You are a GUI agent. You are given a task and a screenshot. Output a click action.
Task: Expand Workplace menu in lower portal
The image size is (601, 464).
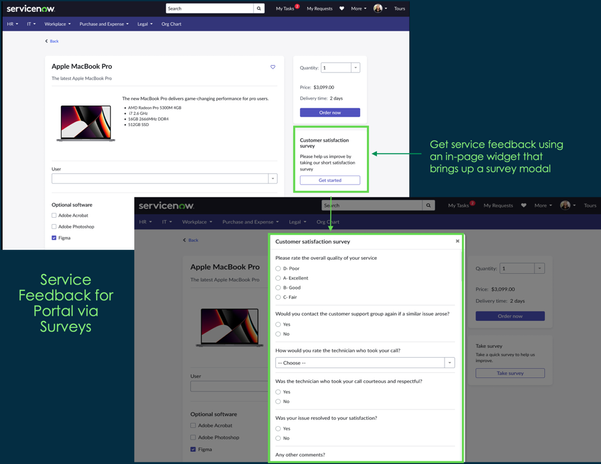[197, 222]
